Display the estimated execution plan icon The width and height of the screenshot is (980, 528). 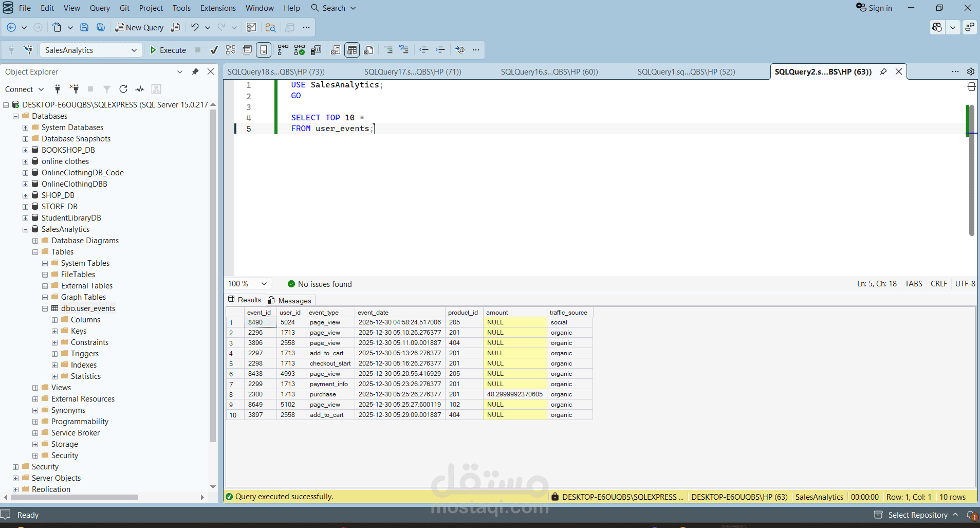[231, 50]
